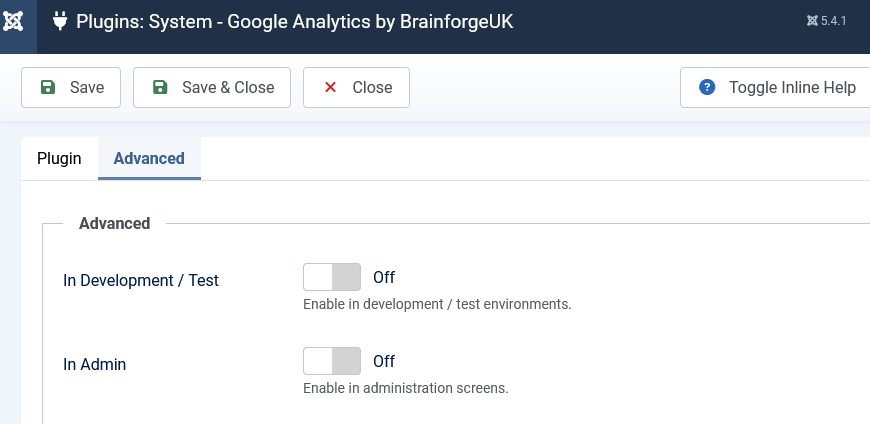This screenshot has height=424, width=870.
Task: Switch to the Plugin tab
Action: coord(59,158)
